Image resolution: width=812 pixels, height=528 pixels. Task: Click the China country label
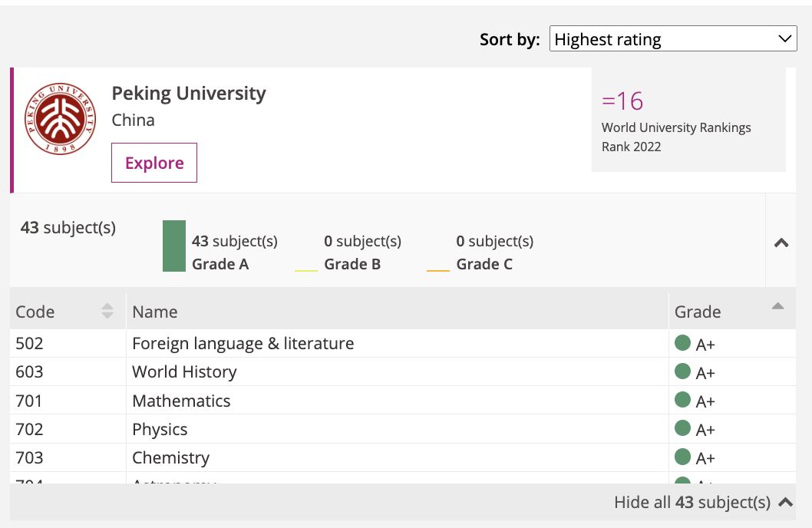pyautogui.click(x=133, y=120)
